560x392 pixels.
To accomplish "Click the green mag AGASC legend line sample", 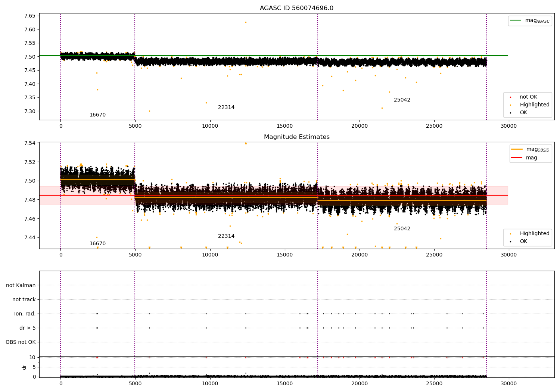I will point(516,21).
